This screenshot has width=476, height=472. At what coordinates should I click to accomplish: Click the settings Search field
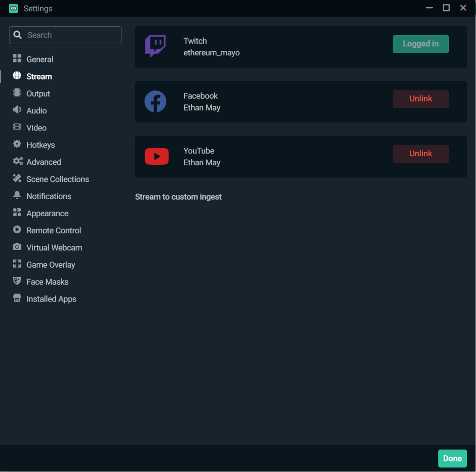coord(65,35)
